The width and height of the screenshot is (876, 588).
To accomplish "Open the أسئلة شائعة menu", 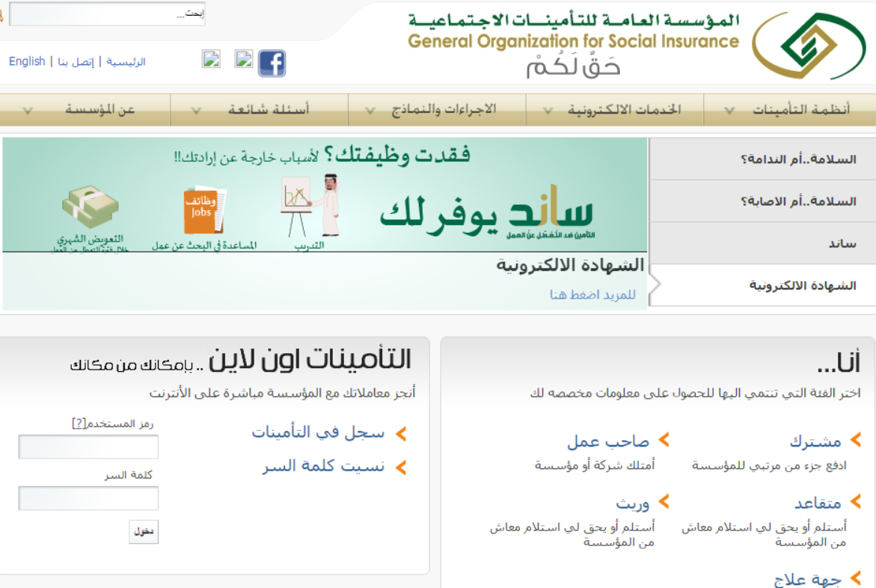I will tap(268, 109).
